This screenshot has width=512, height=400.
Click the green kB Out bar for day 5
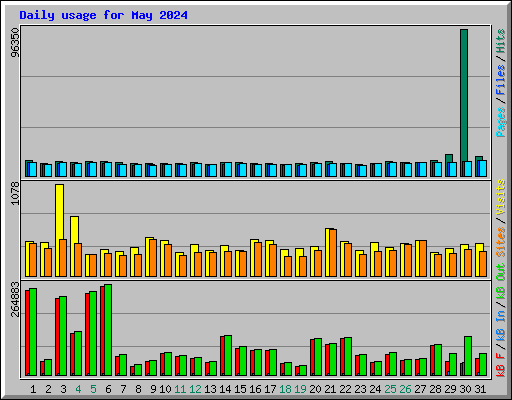point(93,333)
